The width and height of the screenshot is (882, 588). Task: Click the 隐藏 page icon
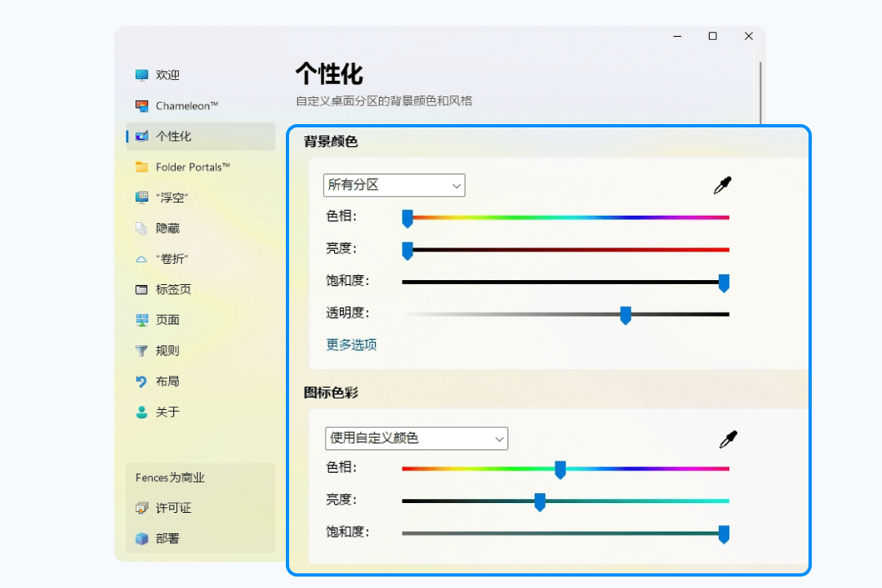pyautogui.click(x=142, y=229)
